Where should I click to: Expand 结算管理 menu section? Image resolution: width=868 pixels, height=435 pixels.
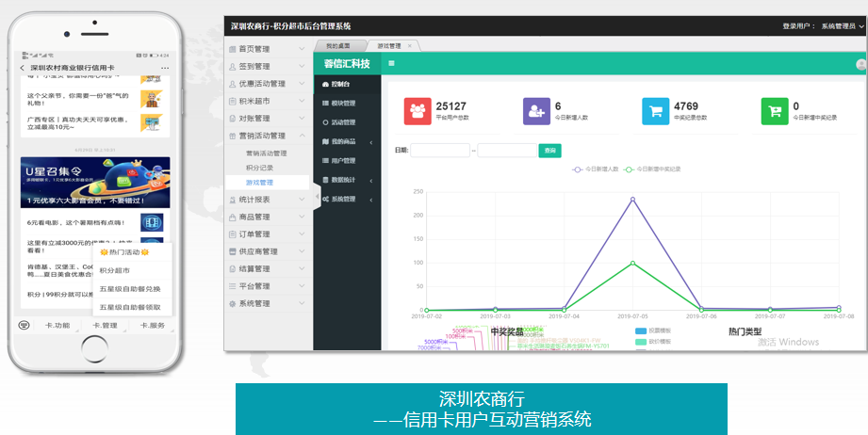tap(268, 268)
